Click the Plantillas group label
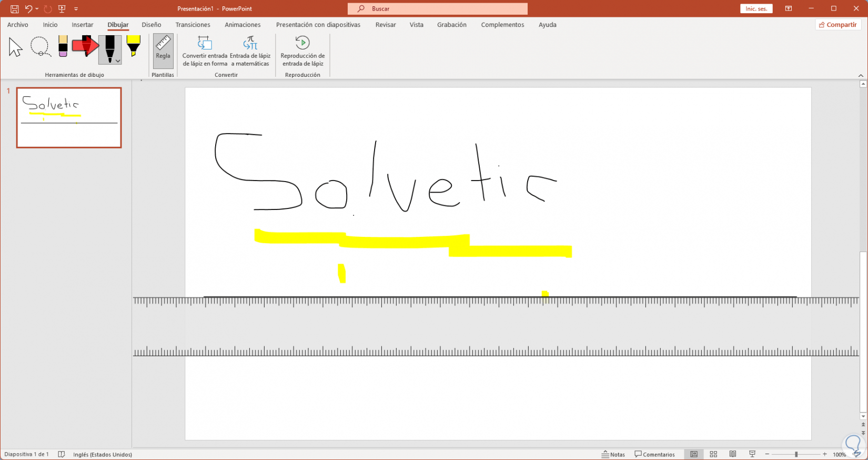The width and height of the screenshot is (868, 460). pyautogui.click(x=163, y=75)
